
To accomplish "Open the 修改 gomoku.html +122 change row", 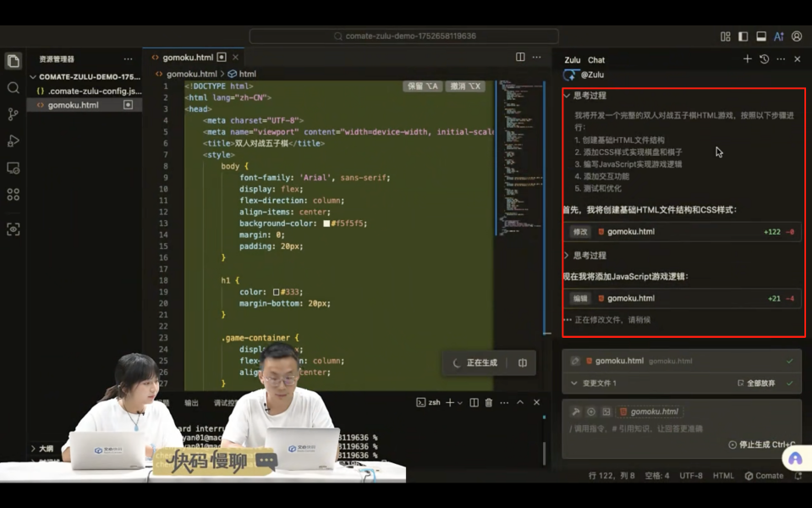I will click(x=682, y=232).
